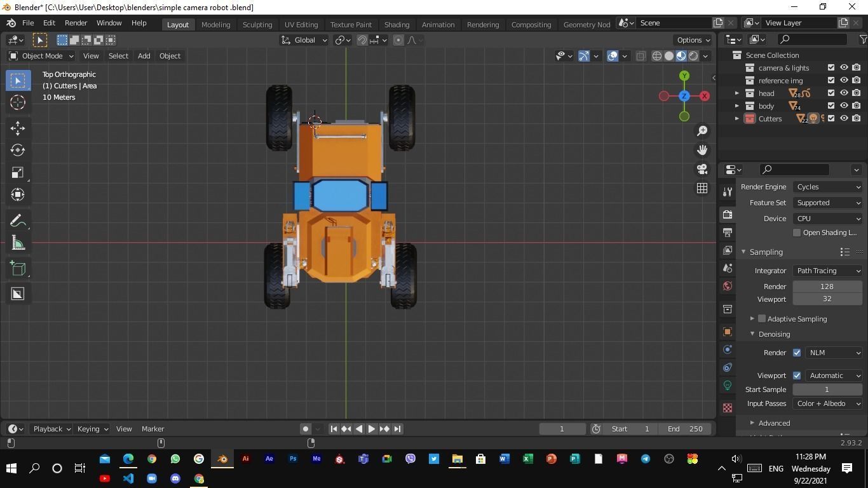This screenshot has width=868, height=488.
Task: Select the Scale tool
Action: (18, 172)
